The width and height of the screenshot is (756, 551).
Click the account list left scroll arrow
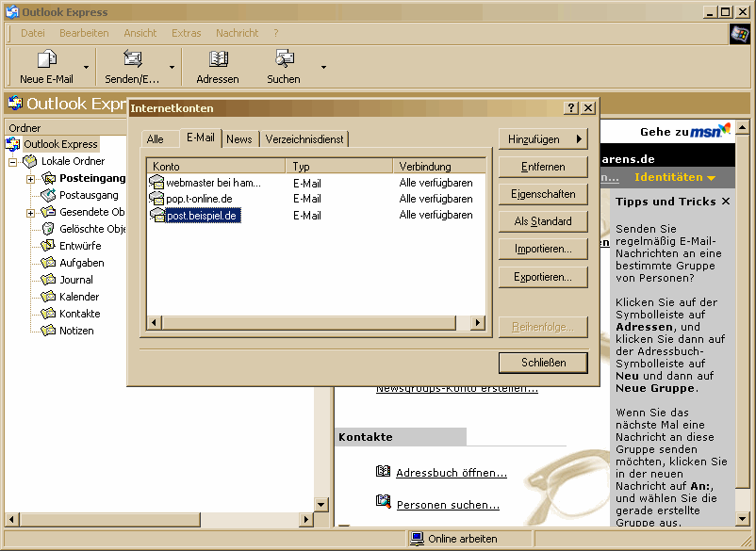coord(155,322)
